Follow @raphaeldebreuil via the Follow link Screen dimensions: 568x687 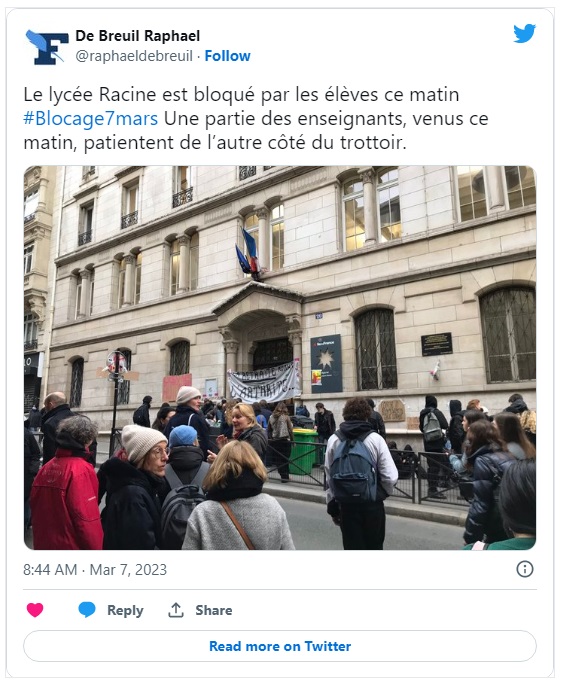(227, 56)
